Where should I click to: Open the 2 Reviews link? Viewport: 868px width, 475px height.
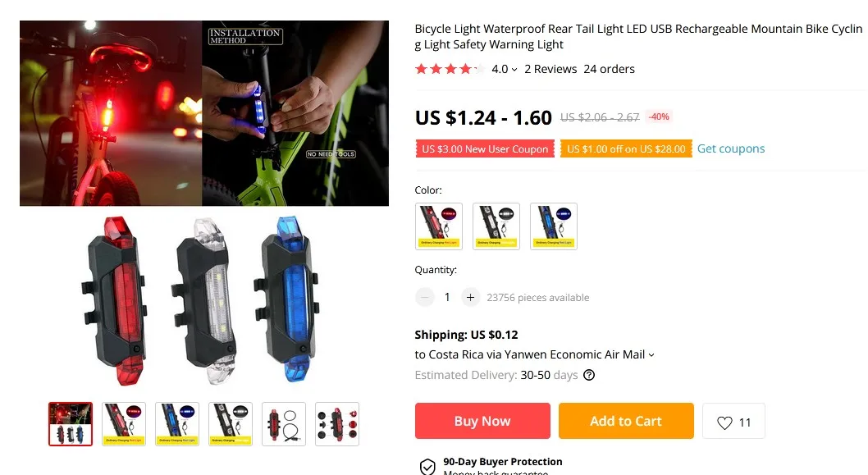coord(550,69)
